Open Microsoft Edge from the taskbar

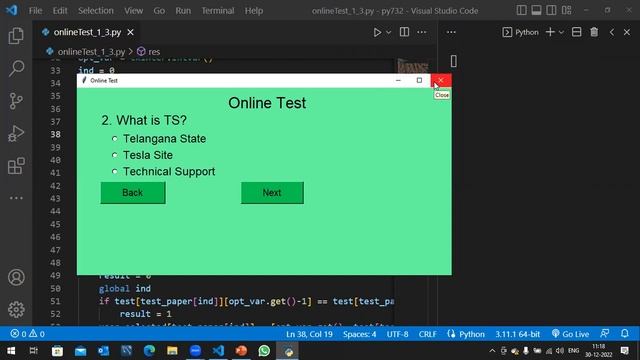pos(149,351)
